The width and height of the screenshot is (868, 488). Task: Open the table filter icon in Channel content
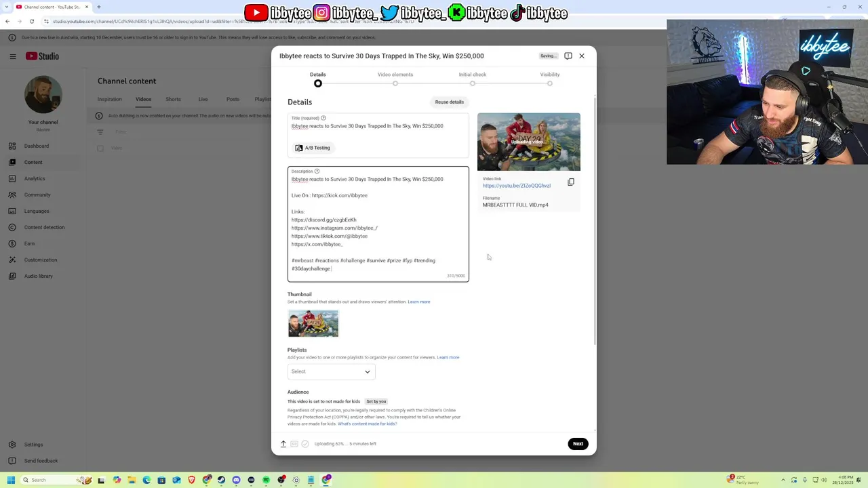100,131
